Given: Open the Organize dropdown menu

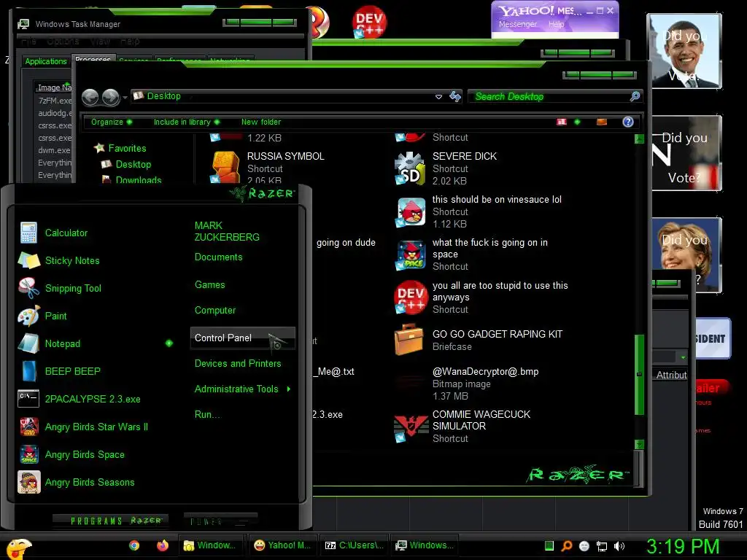Looking at the screenshot, I should point(112,122).
